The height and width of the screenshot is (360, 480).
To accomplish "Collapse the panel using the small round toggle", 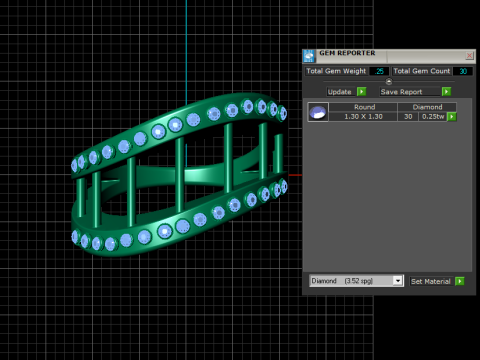I will (x=389, y=81).
